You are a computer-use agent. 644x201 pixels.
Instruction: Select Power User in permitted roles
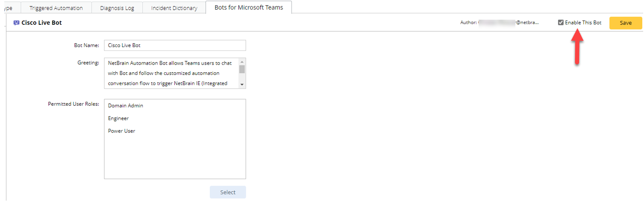(122, 131)
